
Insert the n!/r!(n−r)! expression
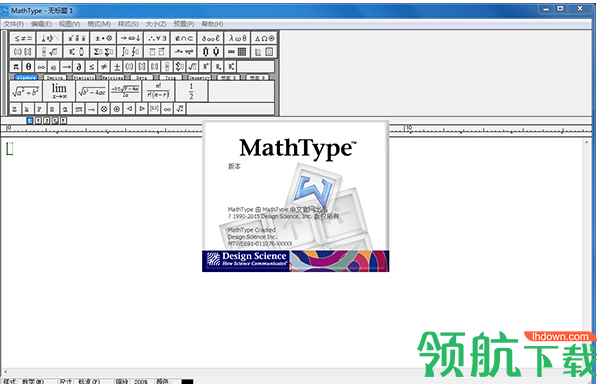pos(158,91)
